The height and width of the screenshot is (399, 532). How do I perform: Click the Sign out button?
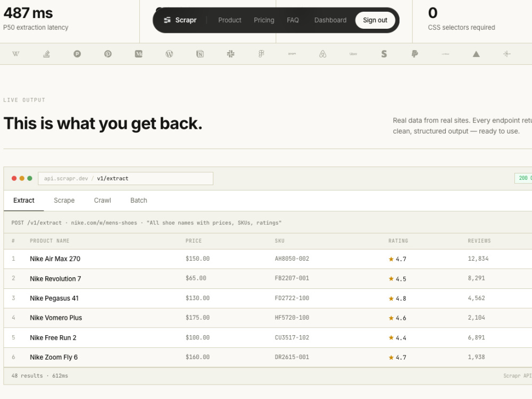click(x=375, y=20)
